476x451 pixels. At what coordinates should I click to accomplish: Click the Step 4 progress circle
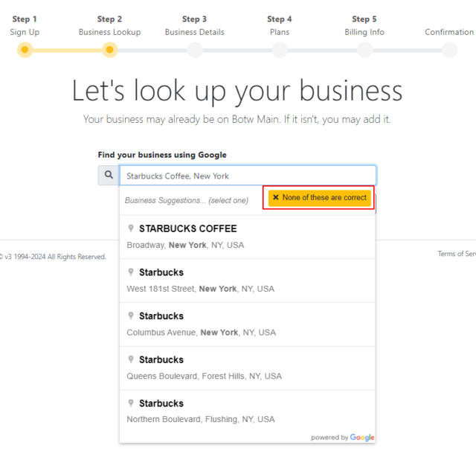tap(280, 50)
